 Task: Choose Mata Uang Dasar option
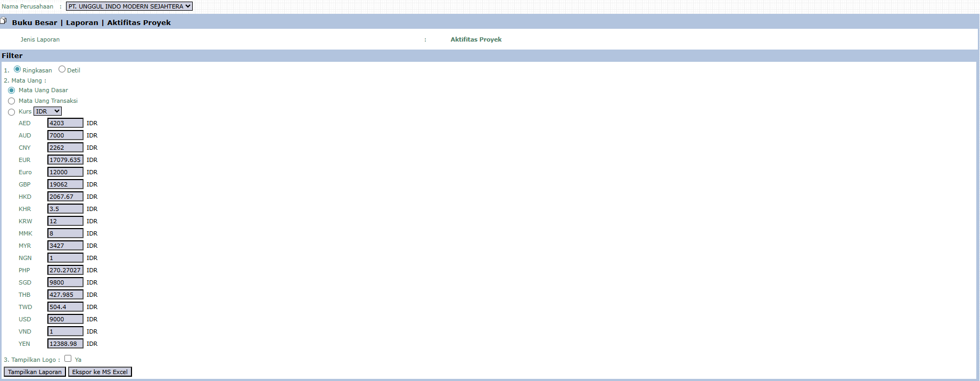(12, 91)
